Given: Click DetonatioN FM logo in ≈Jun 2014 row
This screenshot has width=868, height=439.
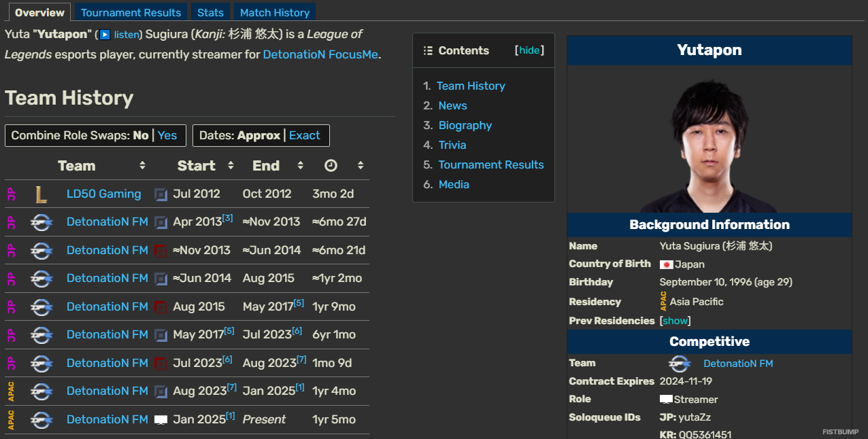Looking at the screenshot, I should click(x=41, y=279).
